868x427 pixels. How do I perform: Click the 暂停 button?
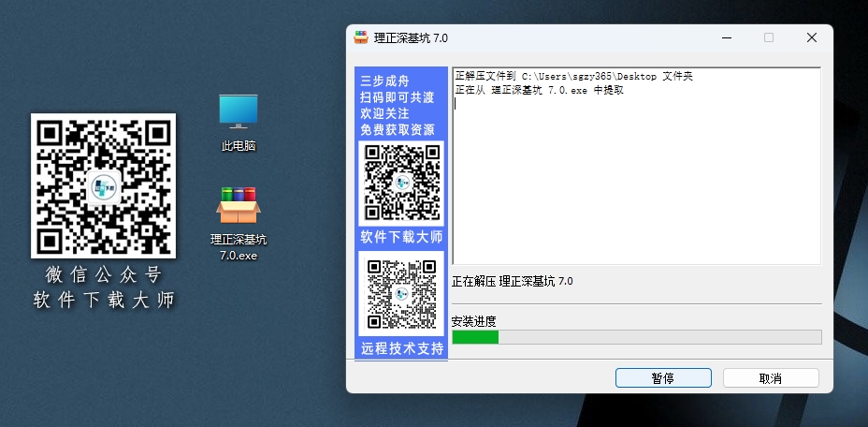663,378
